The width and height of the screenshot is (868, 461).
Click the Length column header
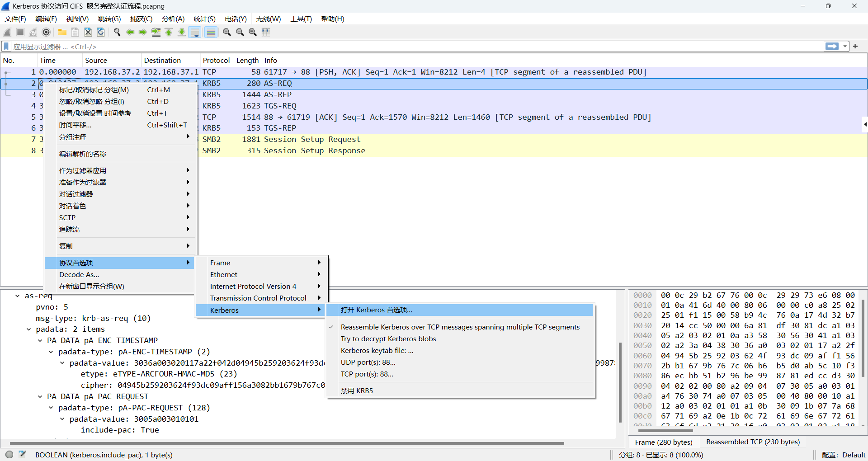pyautogui.click(x=248, y=61)
